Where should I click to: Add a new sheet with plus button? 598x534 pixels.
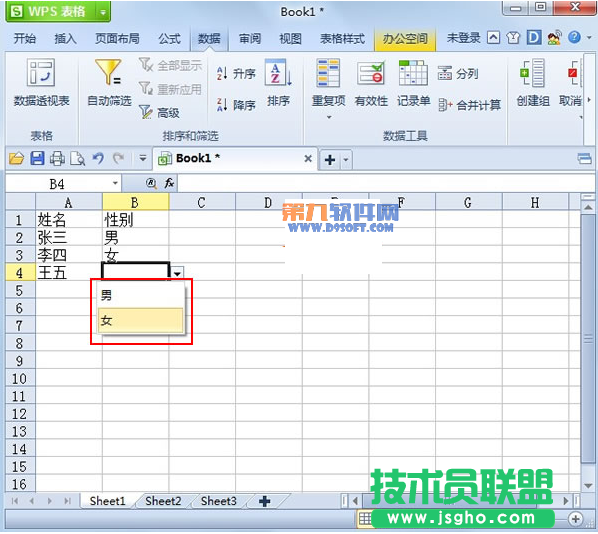(x=265, y=501)
